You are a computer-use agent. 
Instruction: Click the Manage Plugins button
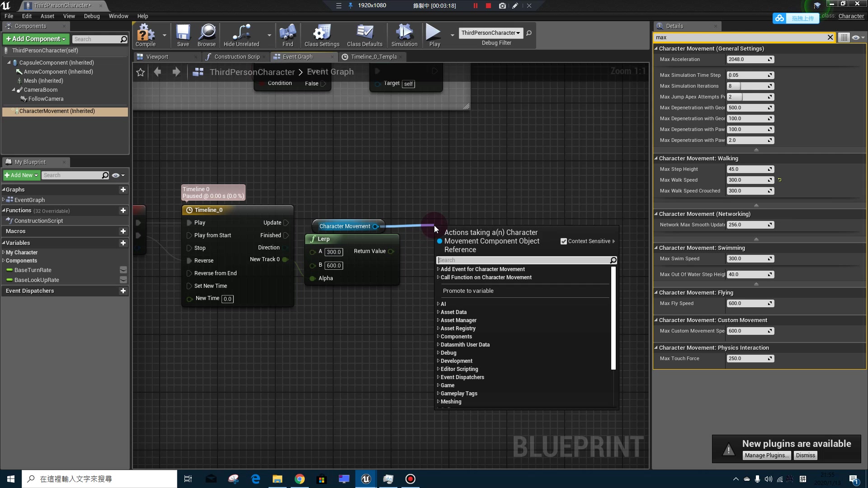click(766, 455)
